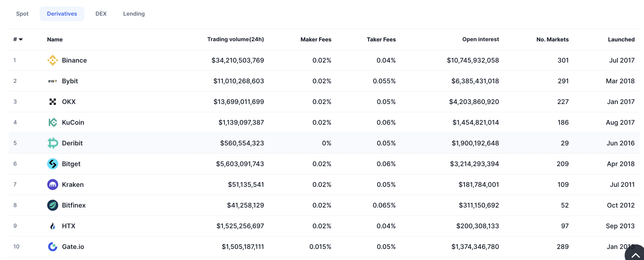Open the Bitget exchange link
The image size is (644, 260).
tap(71, 164)
